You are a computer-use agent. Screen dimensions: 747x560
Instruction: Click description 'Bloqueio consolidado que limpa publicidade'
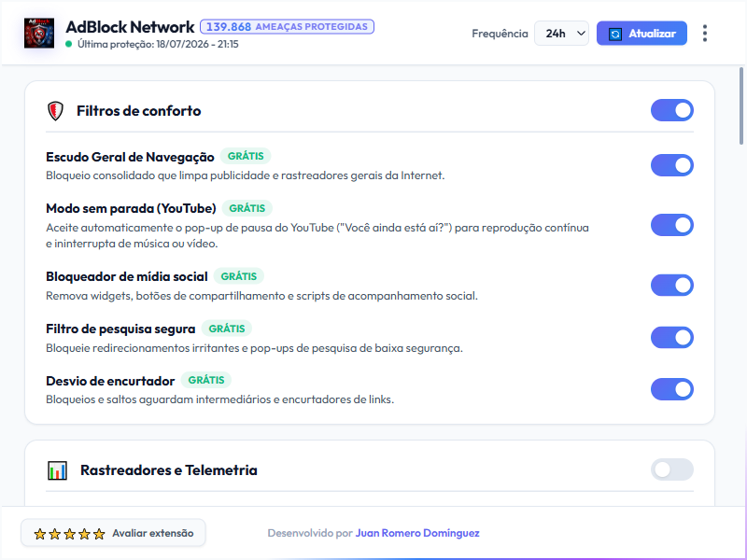pos(246,175)
